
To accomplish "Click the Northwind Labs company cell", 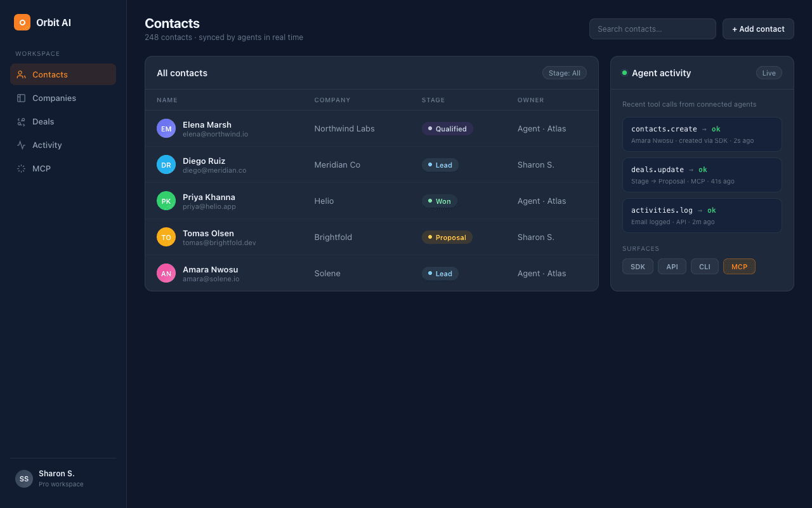I will click(x=344, y=128).
